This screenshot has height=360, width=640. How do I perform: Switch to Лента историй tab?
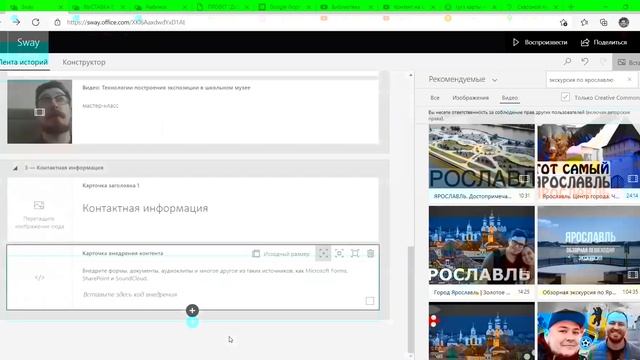click(x=24, y=62)
